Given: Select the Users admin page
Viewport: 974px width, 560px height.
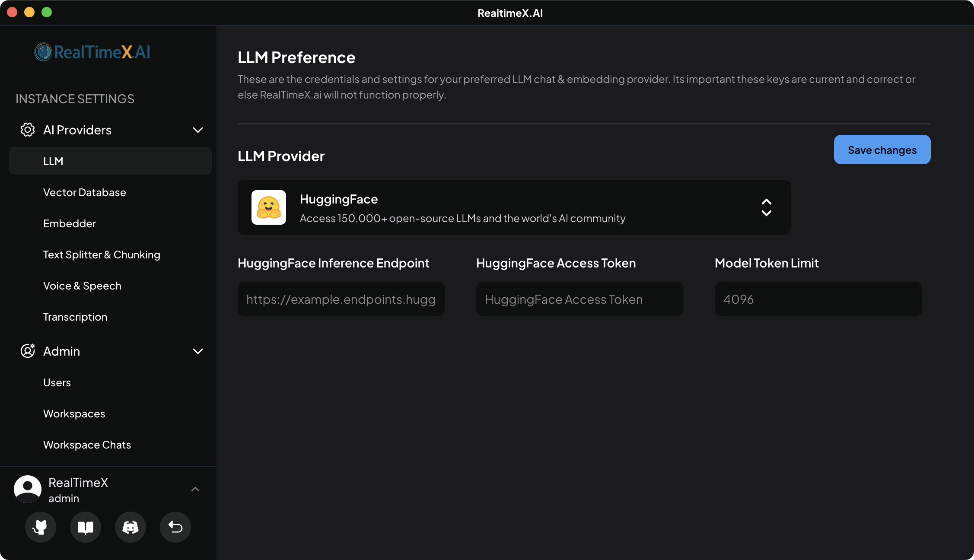Looking at the screenshot, I should click(57, 382).
